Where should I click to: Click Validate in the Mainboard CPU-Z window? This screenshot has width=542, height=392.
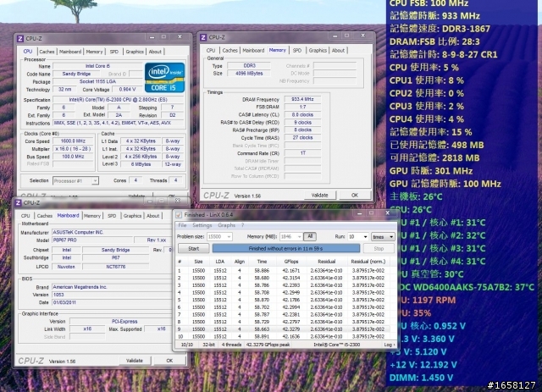click(135, 361)
